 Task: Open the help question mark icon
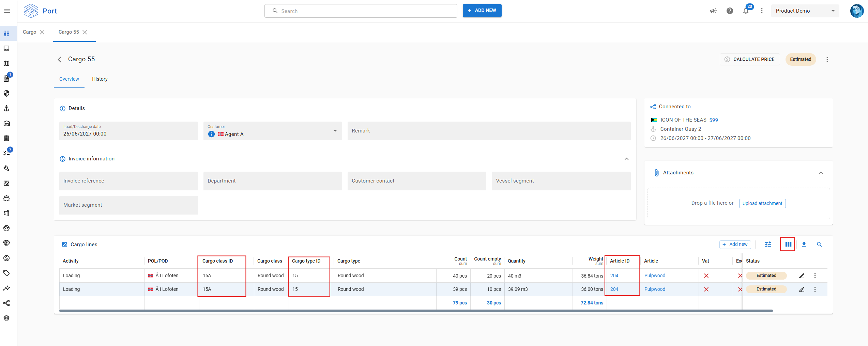[x=730, y=11]
